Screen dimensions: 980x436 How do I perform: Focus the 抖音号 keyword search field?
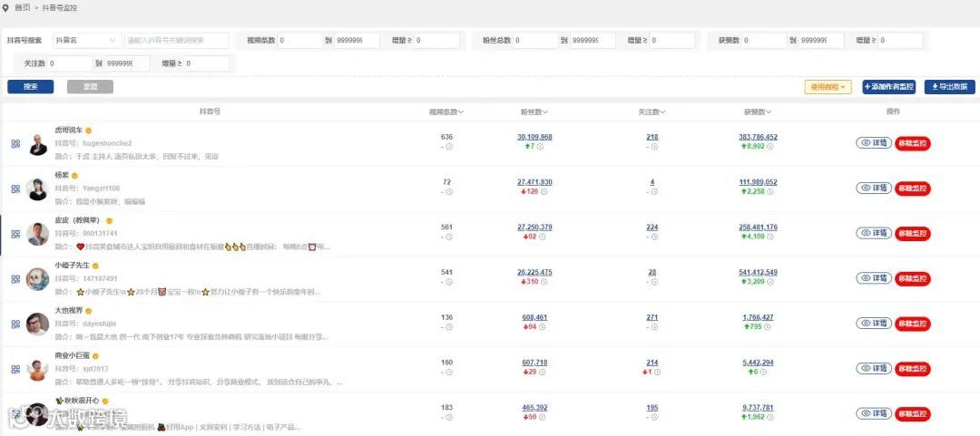click(x=177, y=41)
